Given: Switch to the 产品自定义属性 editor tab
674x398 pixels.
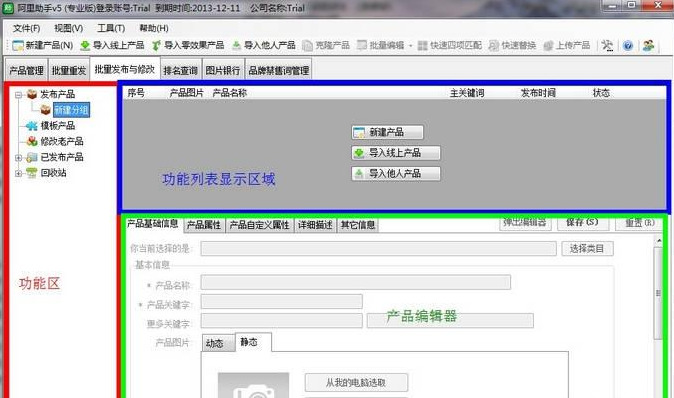Looking at the screenshot, I should pos(259,225).
